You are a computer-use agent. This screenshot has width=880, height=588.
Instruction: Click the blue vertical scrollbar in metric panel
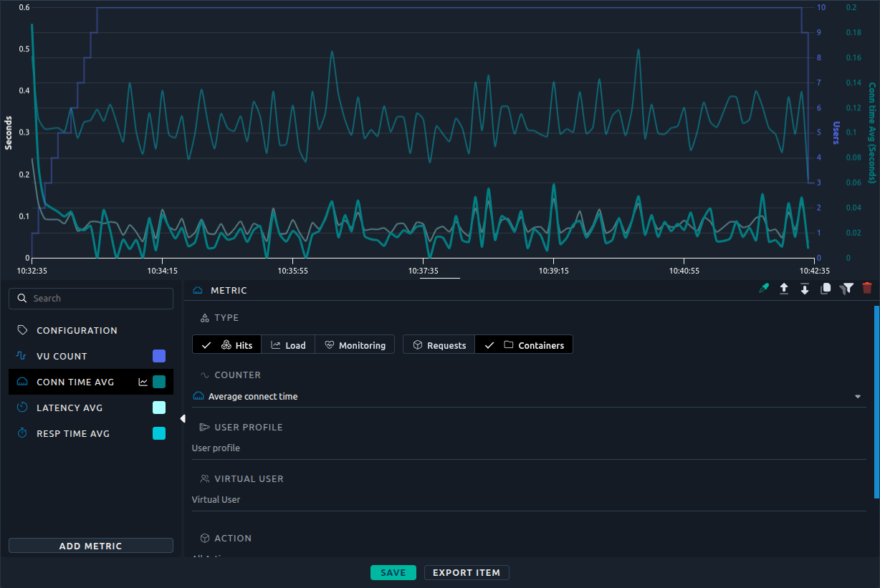[876, 402]
